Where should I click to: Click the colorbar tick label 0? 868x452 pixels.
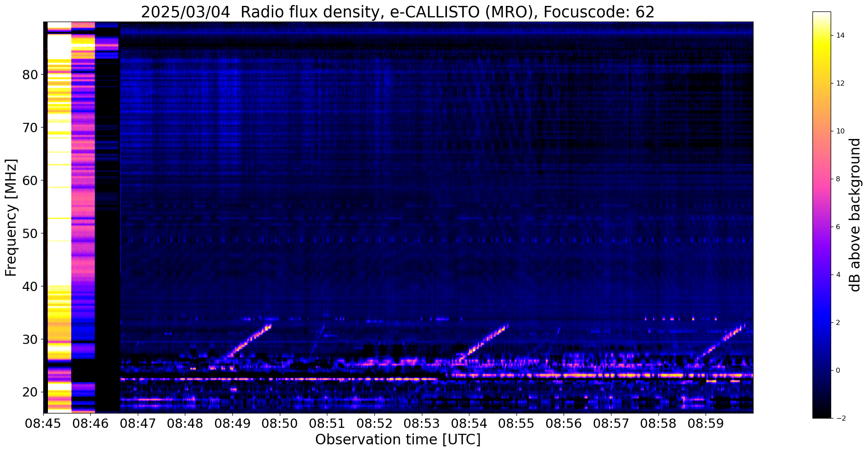837,371
